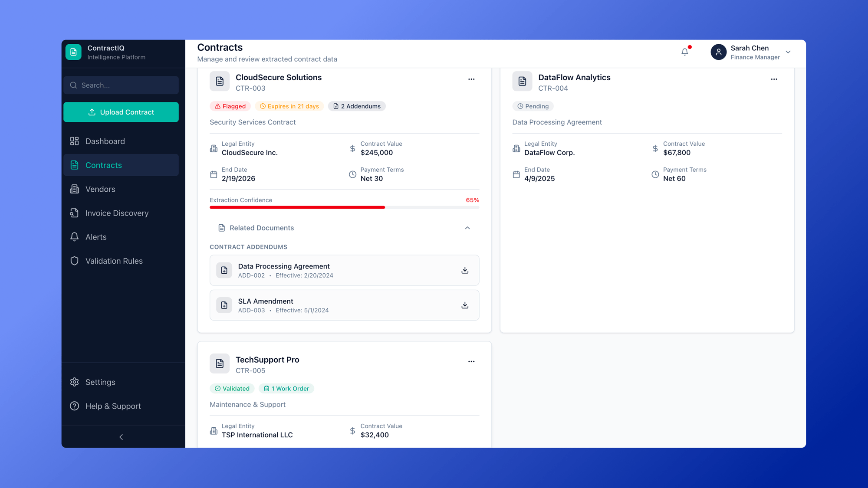Go to Invoice Discovery section
Viewport: 868px width, 488px height.
tap(117, 213)
